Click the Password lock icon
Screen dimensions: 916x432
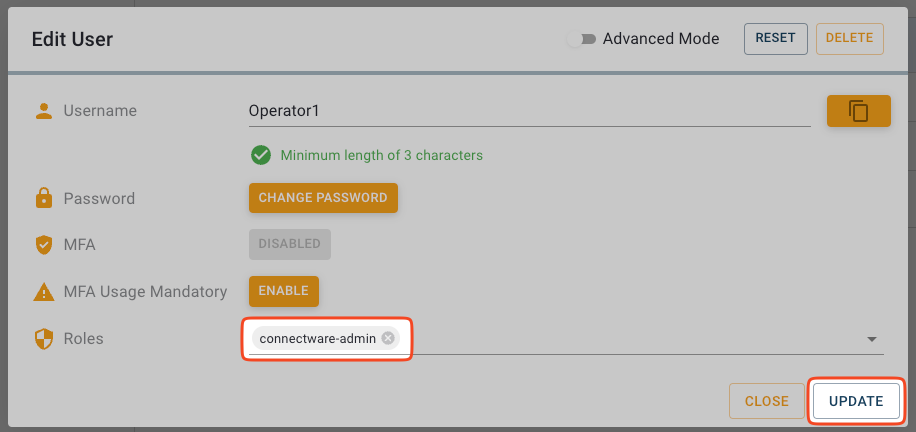click(x=43, y=198)
